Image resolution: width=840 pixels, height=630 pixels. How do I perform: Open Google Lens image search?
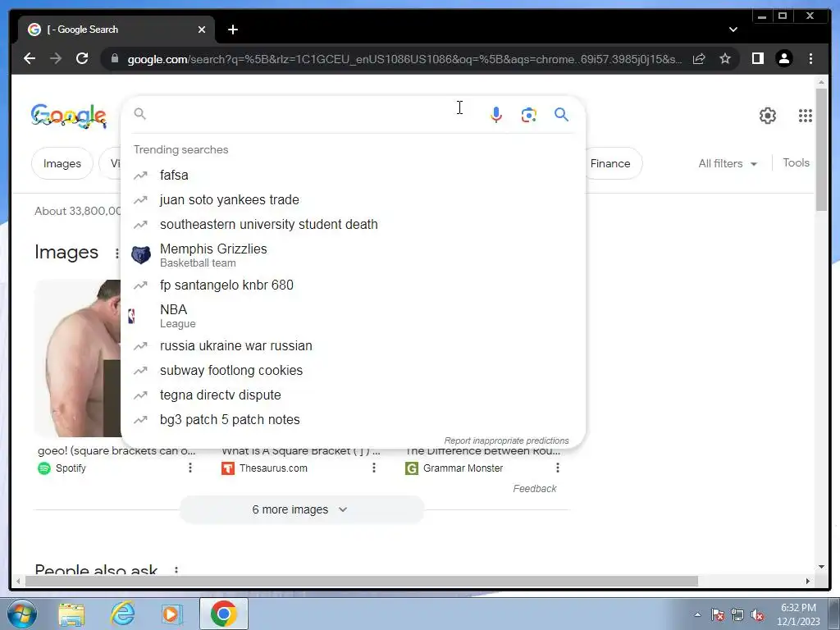pos(529,115)
